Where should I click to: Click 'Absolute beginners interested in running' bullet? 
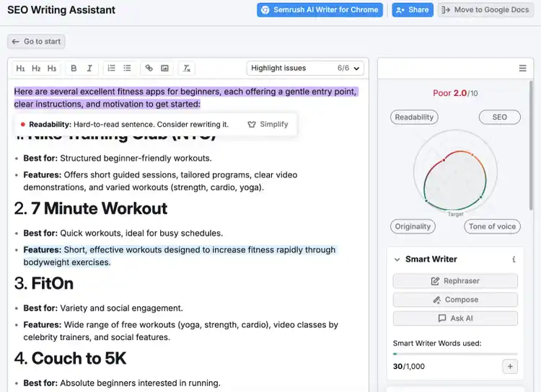click(122, 383)
